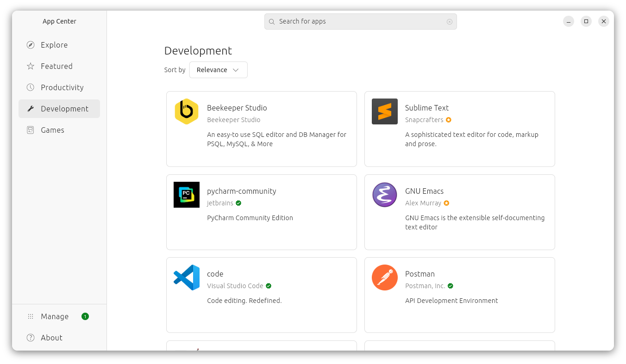Click the Development wrench icon
Screen dimensions: 626x364
pyautogui.click(x=31, y=109)
